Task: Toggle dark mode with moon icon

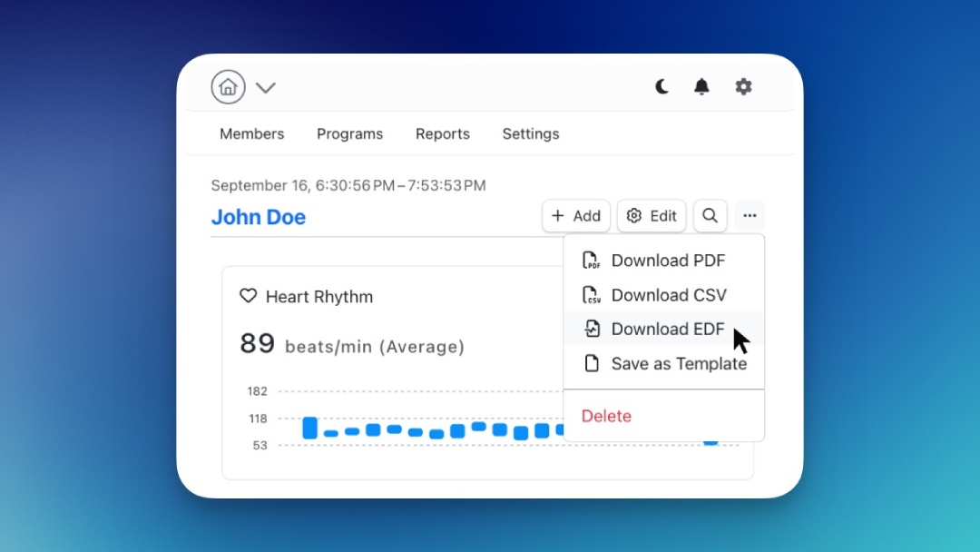Action: pos(662,87)
